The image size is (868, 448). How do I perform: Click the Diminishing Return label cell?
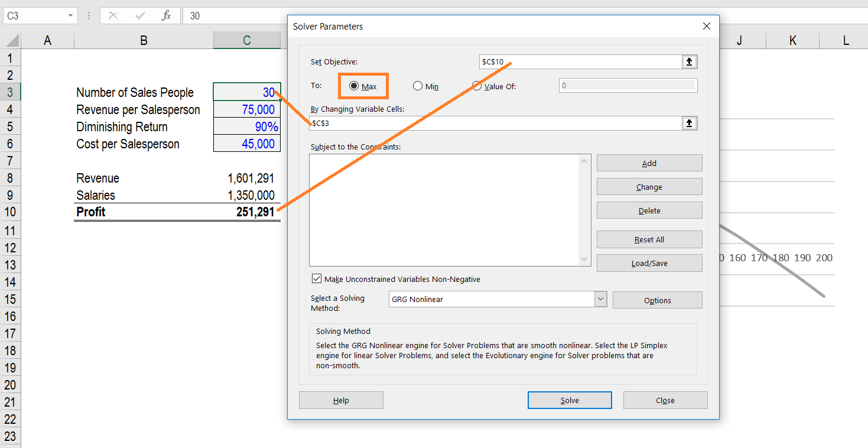tap(144, 126)
